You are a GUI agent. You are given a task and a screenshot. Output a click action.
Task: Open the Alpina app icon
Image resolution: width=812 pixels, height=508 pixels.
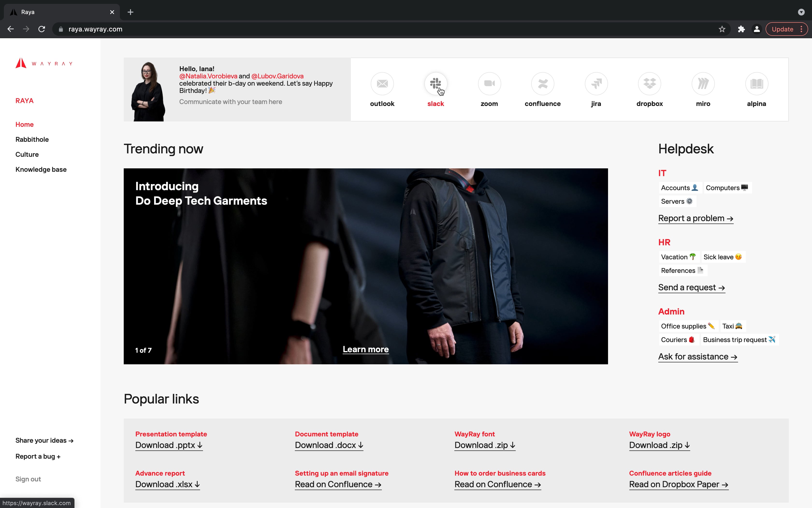click(x=756, y=84)
